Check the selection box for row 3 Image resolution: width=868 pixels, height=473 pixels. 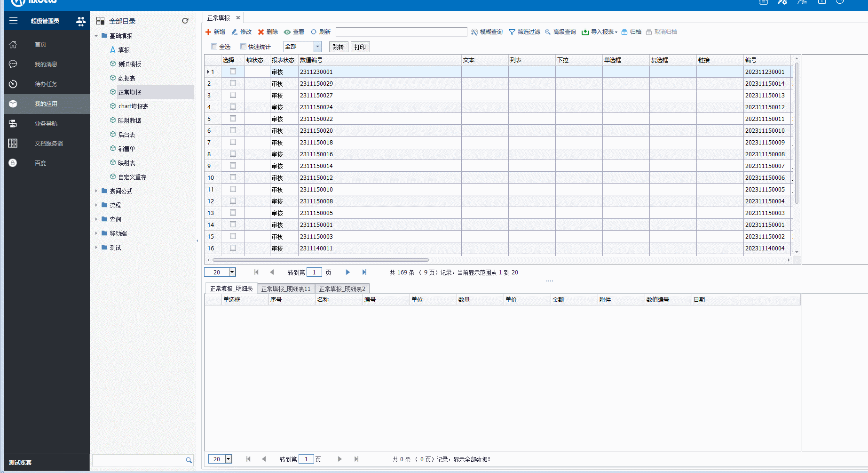(233, 95)
